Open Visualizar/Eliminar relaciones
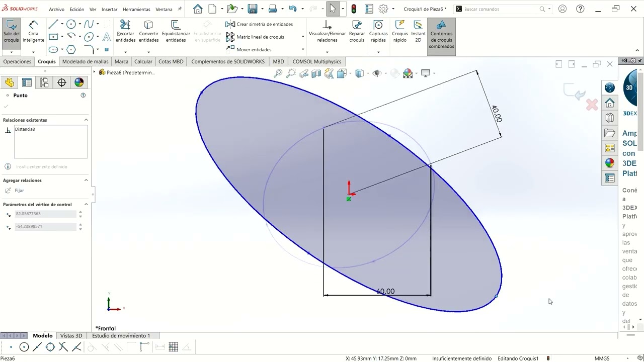This screenshot has height=362, width=644. (x=327, y=32)
